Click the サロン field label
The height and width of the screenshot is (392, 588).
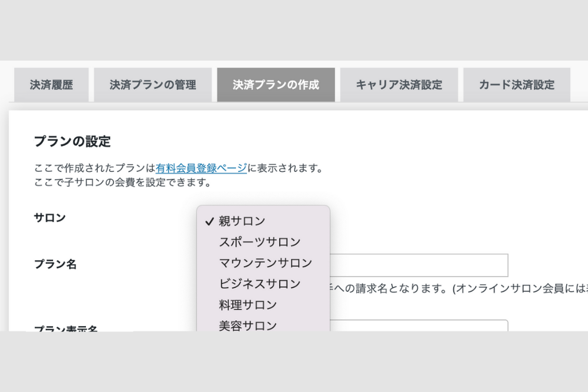point(50,218)
